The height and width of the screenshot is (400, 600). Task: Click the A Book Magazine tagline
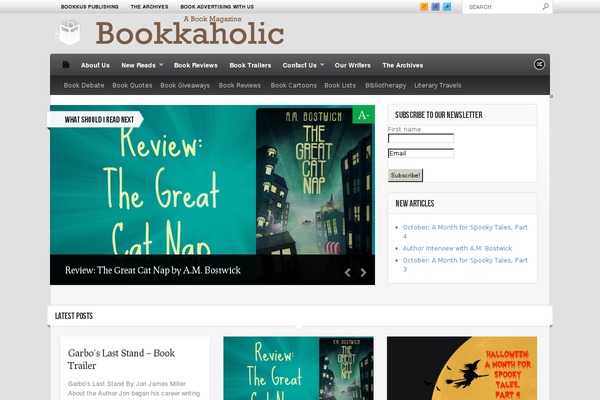pyautogui.click(x=212, y=19)
